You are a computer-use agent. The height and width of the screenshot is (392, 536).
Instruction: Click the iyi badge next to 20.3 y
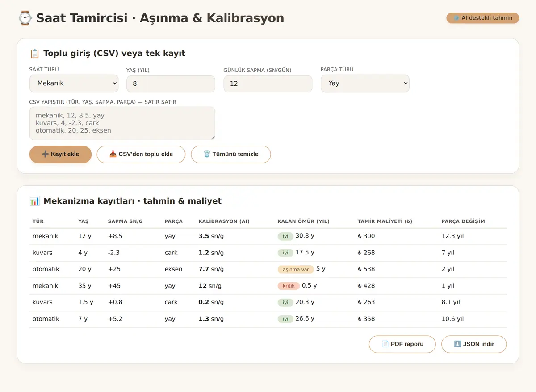[x=285, y=302]
